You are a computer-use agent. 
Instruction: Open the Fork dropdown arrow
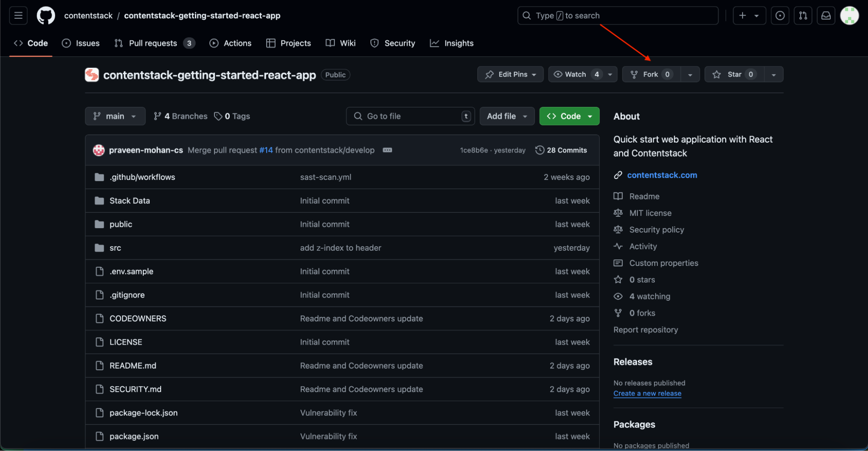click(x=690, y=74)
